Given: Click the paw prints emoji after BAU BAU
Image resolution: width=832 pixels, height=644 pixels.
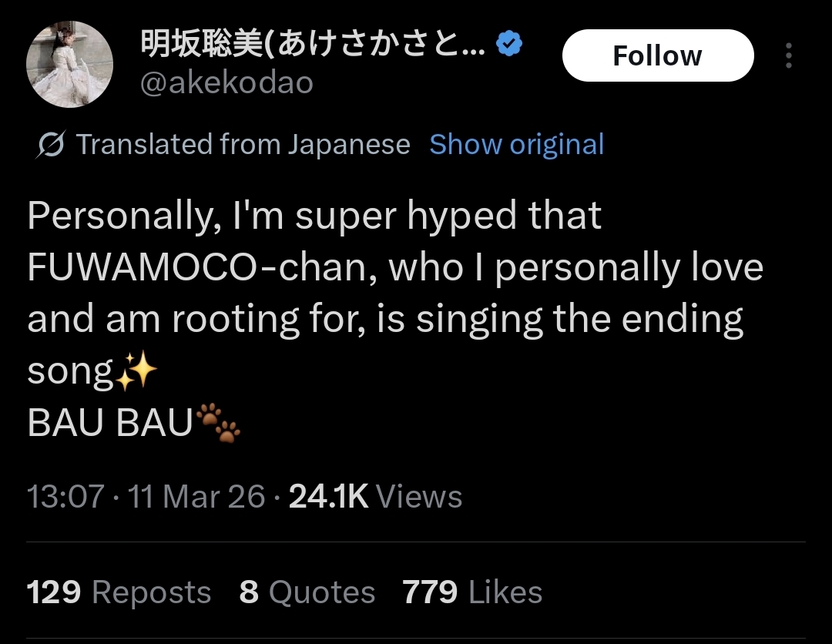Looking at the screenshot, I should [219, 424].
